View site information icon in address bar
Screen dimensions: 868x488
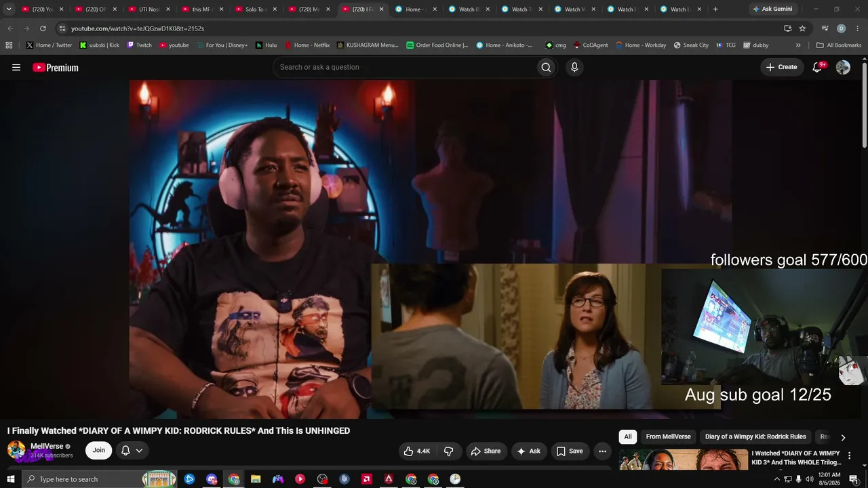(62, 28)
